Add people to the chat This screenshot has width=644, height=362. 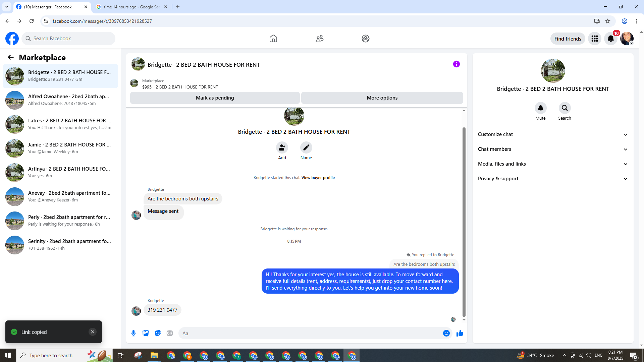pyautogui.click(x=282, y=147)
